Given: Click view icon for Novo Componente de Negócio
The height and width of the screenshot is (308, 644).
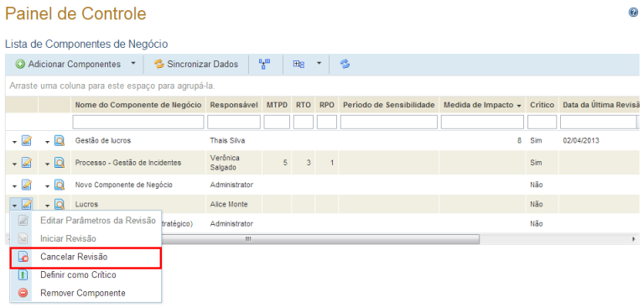Looking at the screenshot, I should pos(60,185).
